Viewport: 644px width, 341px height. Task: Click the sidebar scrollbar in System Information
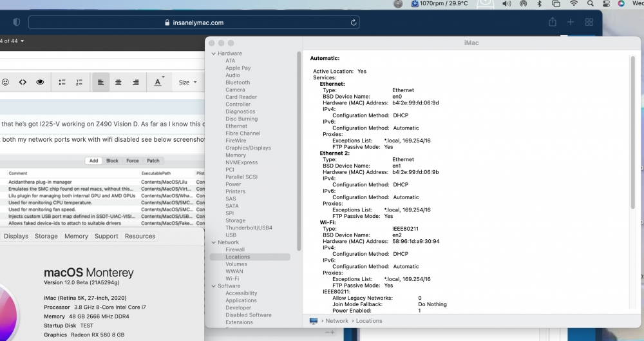point(299,151)
